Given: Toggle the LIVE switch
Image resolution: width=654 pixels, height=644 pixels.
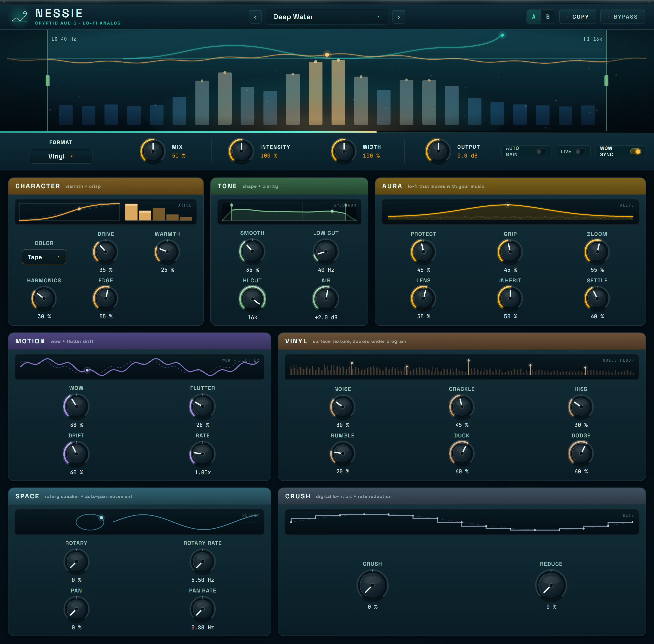Looking at the screenshot, I should point(580,152).
